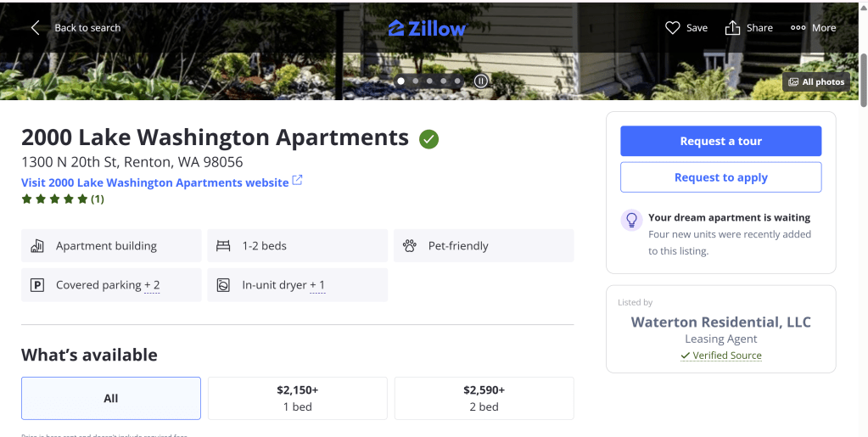The width and height of the screenshot is (868, 437).
Task: Click the Request a tour button
Action: click(x=720, y=142)
